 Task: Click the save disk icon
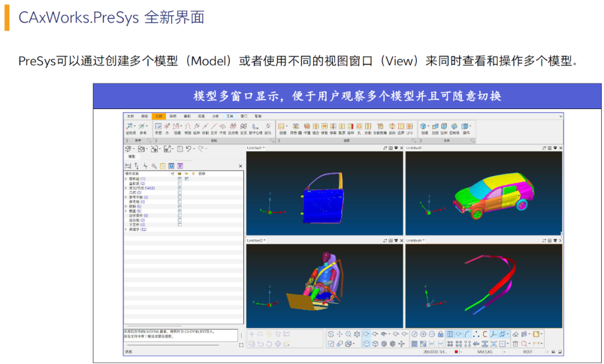pyautogui.click(x=180, y=149)
